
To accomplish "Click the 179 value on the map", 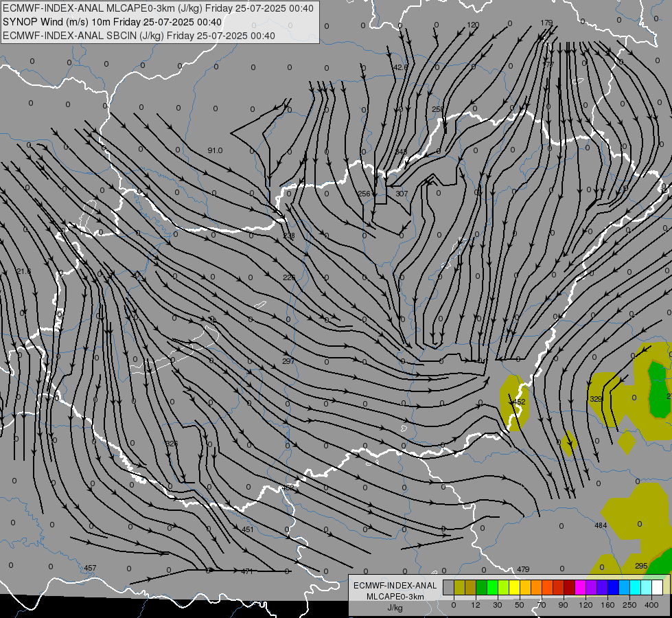I will pos(546,23).
